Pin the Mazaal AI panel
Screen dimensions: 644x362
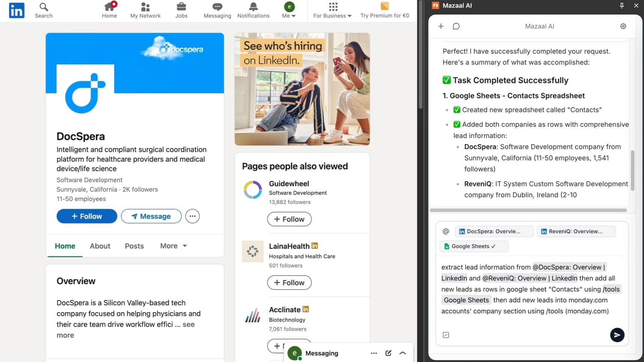(621, 6)
